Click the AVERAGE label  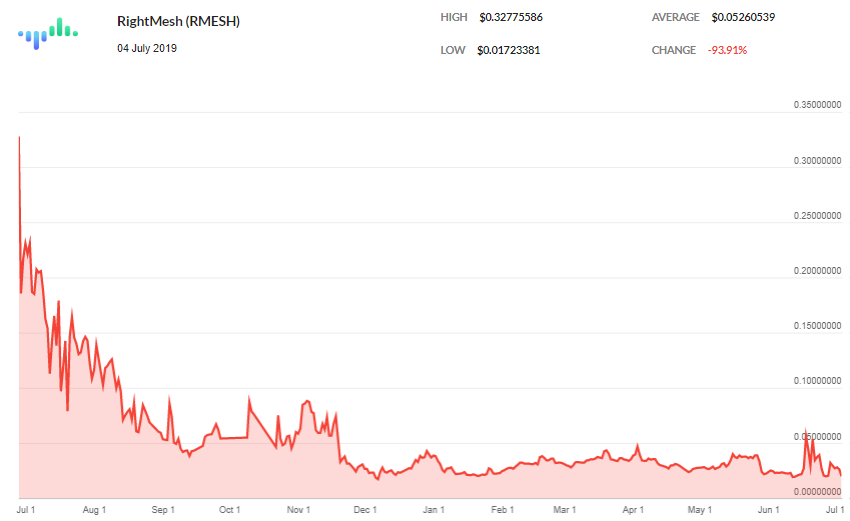point(675,17)
